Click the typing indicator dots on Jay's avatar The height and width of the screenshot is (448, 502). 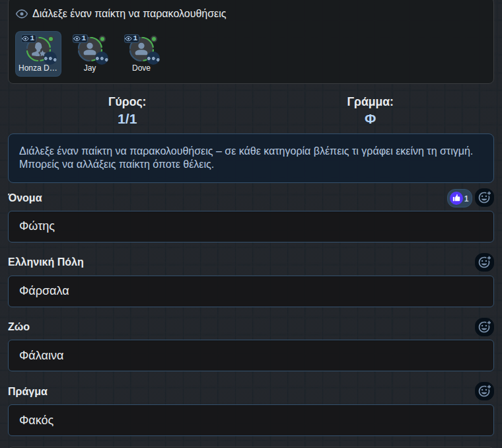coord(102,59)
